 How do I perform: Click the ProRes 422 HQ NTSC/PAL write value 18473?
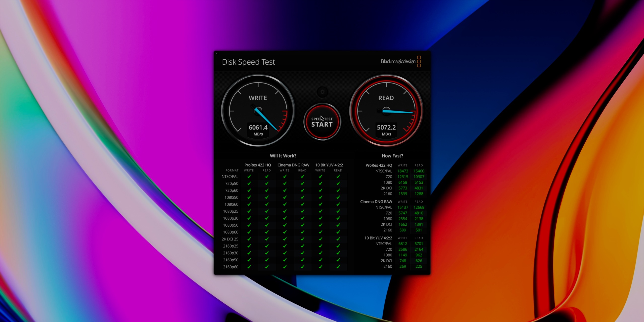(403, 171)
